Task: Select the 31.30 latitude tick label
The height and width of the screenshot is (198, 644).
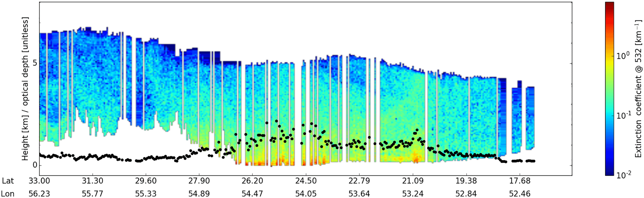Action: [x=93, y=181]
